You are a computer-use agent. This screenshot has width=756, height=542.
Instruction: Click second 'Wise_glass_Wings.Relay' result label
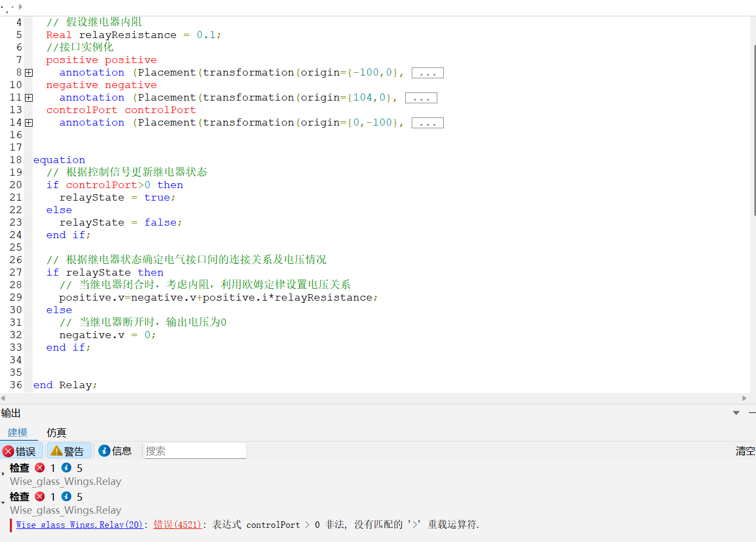point(65,510)
